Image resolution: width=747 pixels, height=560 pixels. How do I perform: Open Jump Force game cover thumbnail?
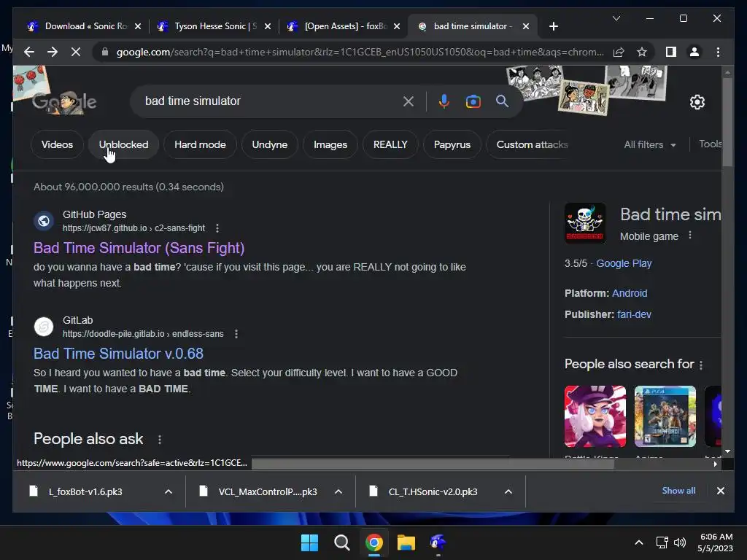pyautogui.click(x=665, y=416)
